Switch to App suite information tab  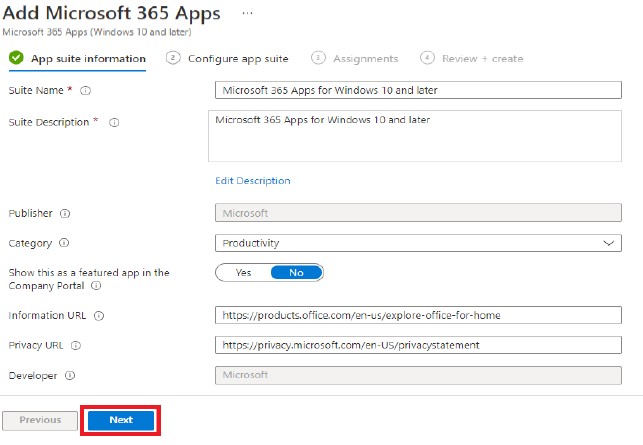77,59
